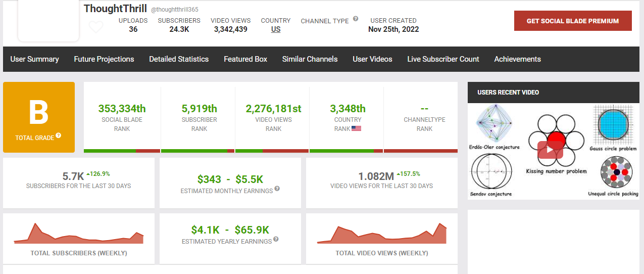Open Live Subscriber Count tab

point(443,59)
